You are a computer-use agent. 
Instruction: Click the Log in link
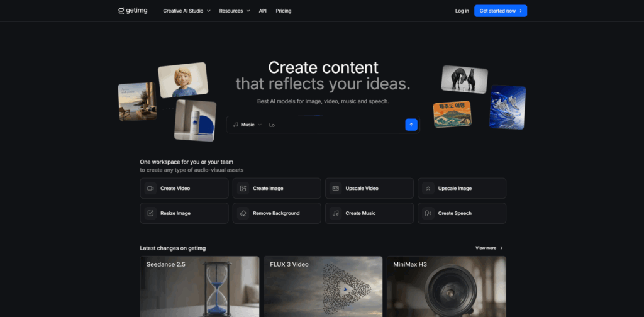coord(462,11)
